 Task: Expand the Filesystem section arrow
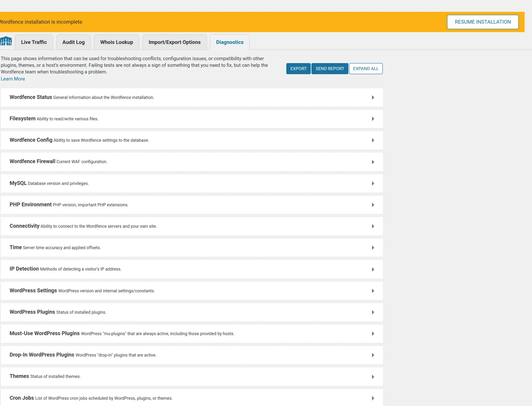(373, 119)
